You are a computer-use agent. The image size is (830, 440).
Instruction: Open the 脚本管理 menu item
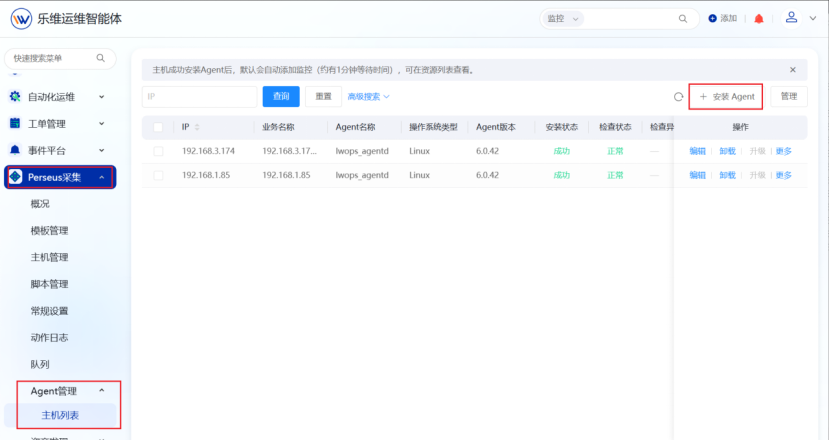(x=49, y=284)
